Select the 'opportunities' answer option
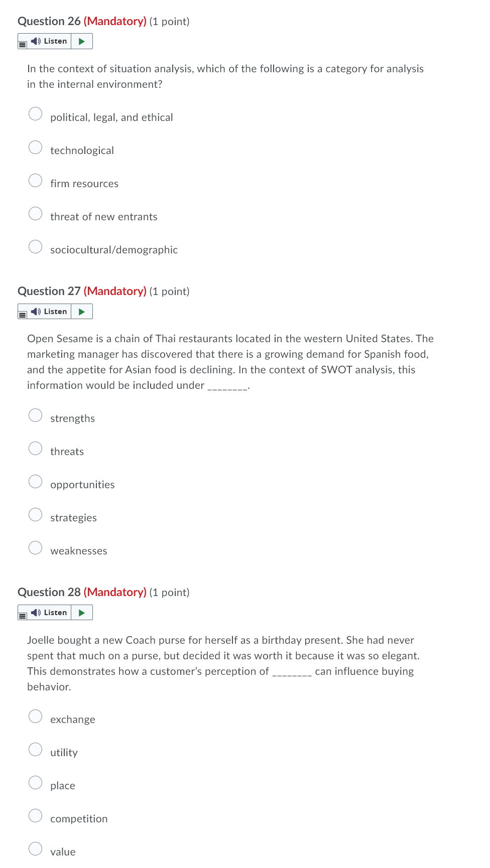The width and height of the screenshot is (490, 868). pyautogui.click(x=36, y=481)
